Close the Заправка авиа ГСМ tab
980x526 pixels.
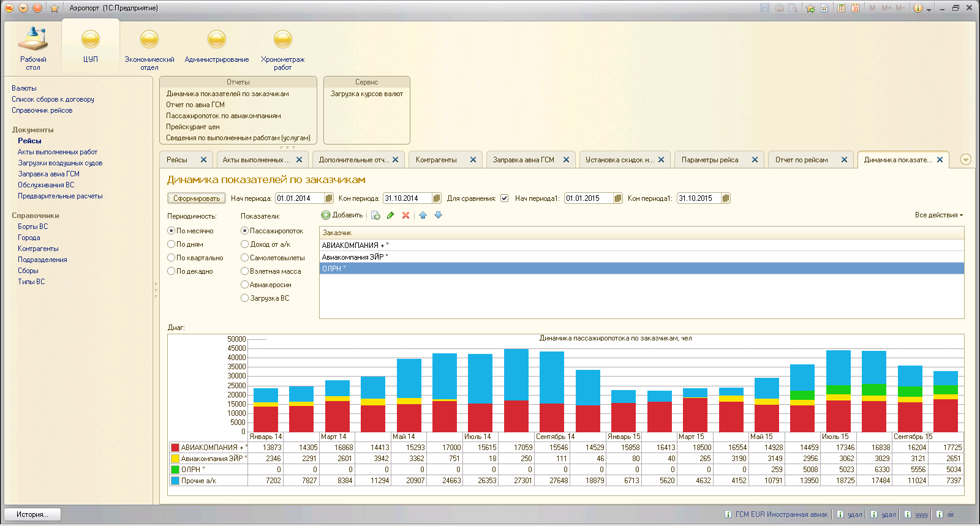566,160
